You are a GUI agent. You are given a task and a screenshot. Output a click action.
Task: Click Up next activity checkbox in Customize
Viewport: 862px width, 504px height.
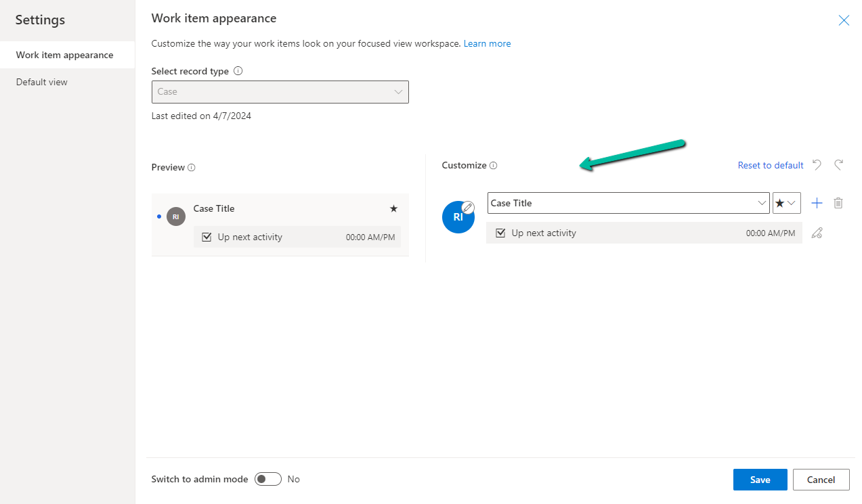click(x=501, y=233)
